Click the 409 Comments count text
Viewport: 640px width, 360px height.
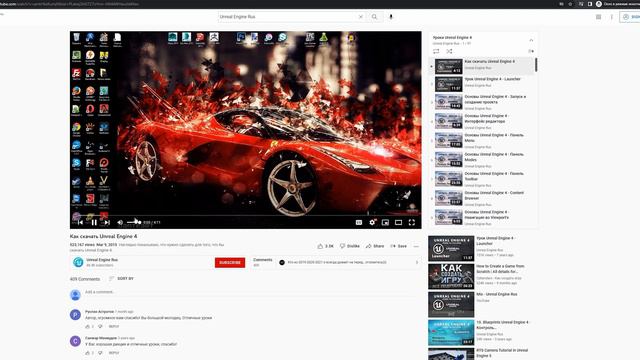click(85, 279)
